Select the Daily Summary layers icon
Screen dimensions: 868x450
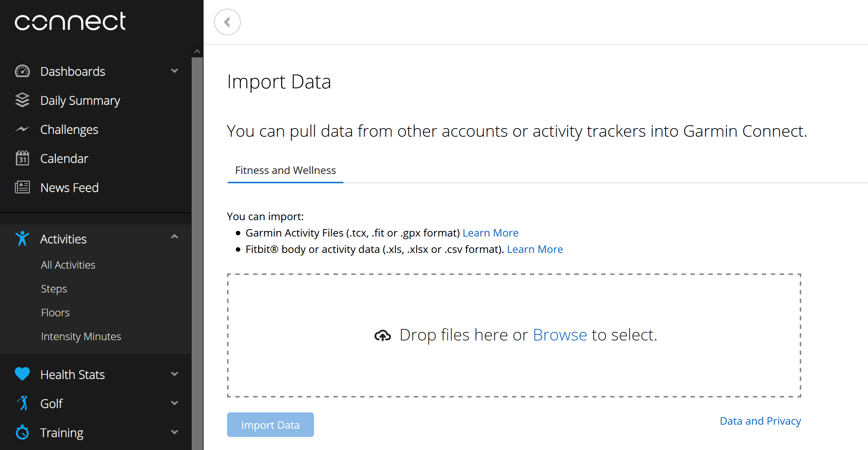[x=22, y=100]
